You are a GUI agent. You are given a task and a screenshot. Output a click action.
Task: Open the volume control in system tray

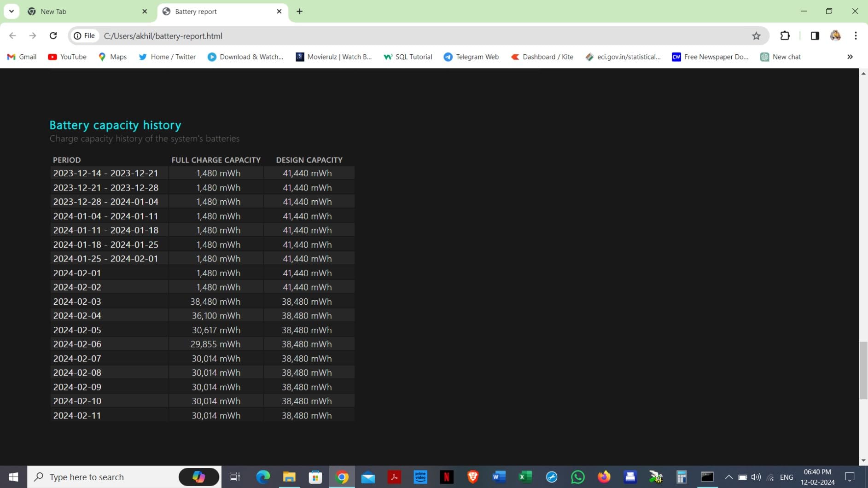click(x=756, y=477)
